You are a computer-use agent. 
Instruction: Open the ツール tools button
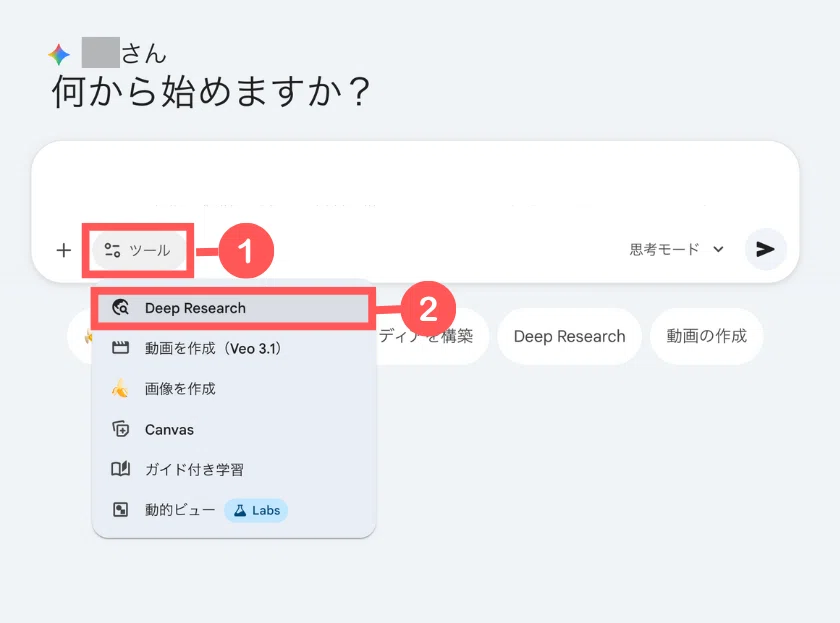[x=139, y=250]
